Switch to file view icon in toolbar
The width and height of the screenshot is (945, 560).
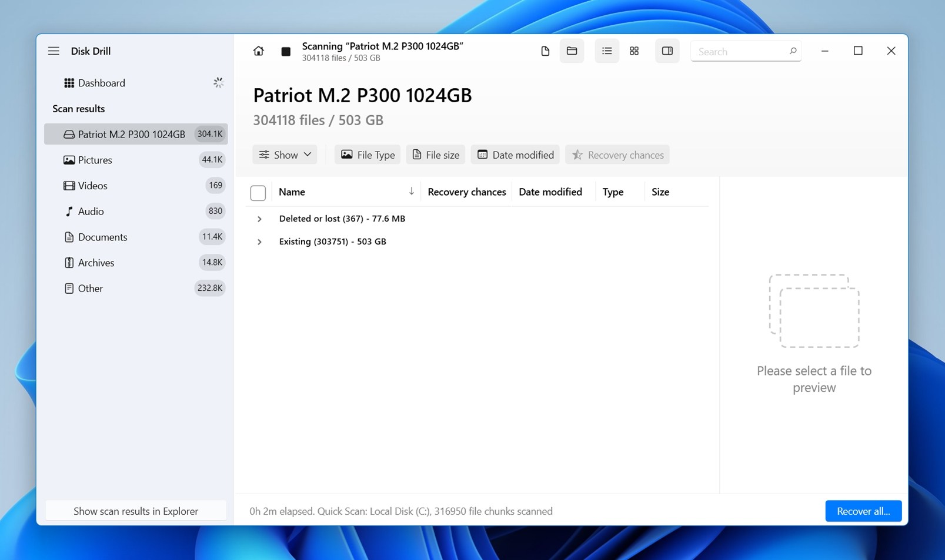[x=545, y=51]
